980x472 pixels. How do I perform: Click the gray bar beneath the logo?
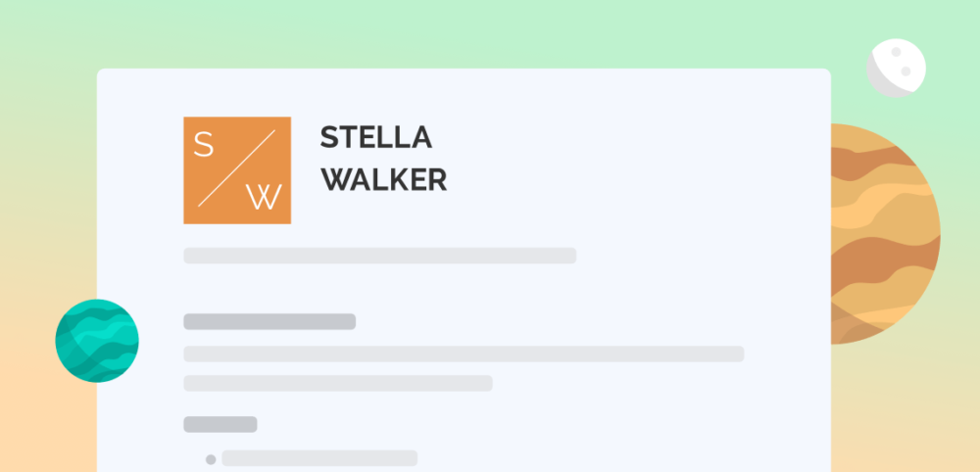tap(380, 256)
